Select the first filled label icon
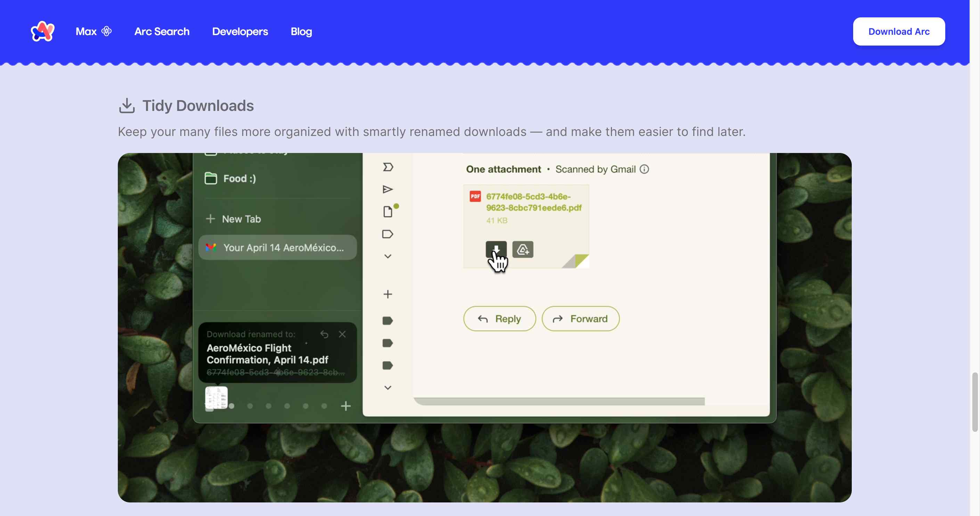Image resolution: width=980 pixels, height=516 pixels. point(388,321)
